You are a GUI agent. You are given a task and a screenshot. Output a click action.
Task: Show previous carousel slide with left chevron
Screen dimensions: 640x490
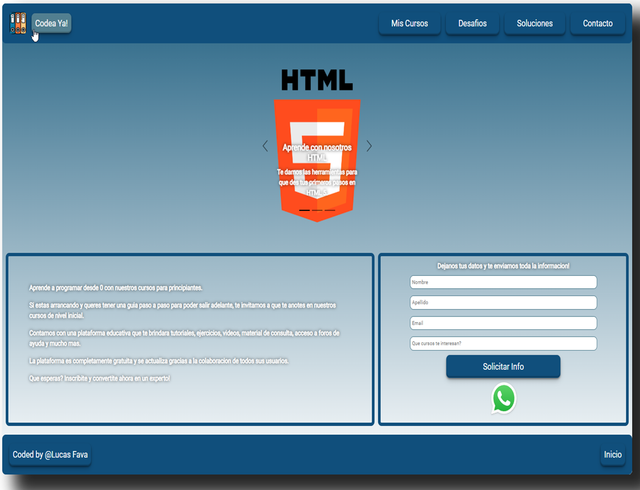pyautogui.click(x=265, y=146)
